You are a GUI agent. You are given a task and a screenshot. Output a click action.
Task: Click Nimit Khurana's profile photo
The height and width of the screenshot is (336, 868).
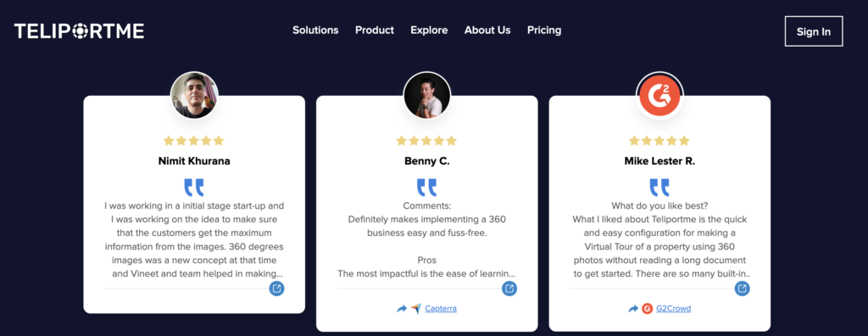pos(194,95)
